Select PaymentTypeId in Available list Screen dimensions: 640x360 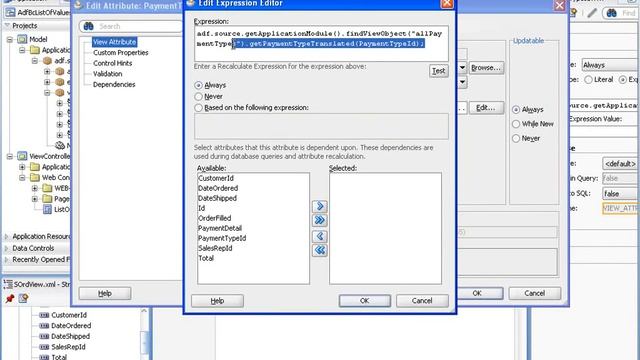(222, 238)
